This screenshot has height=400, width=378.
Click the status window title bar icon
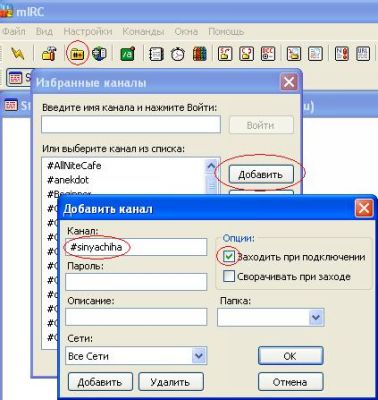click(x=11, y=106)
